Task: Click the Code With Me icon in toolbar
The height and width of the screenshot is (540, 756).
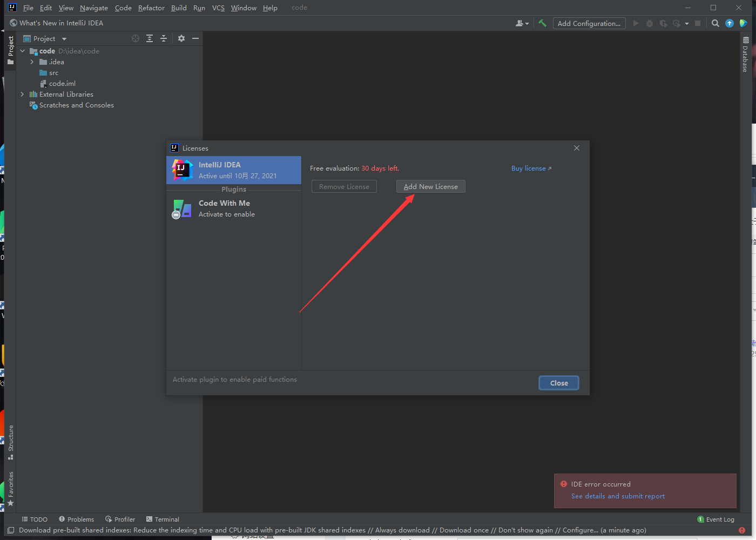Action: pos(743,23)
